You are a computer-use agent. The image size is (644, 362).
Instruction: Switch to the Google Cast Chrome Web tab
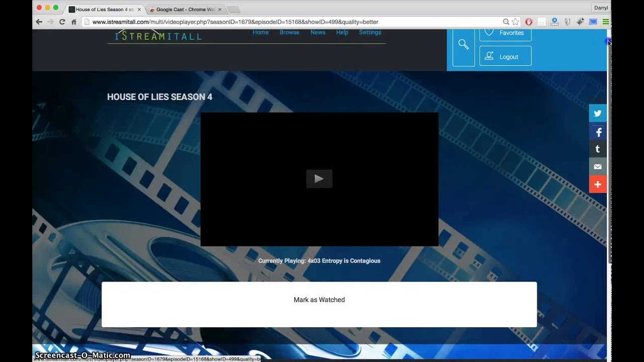185,10
